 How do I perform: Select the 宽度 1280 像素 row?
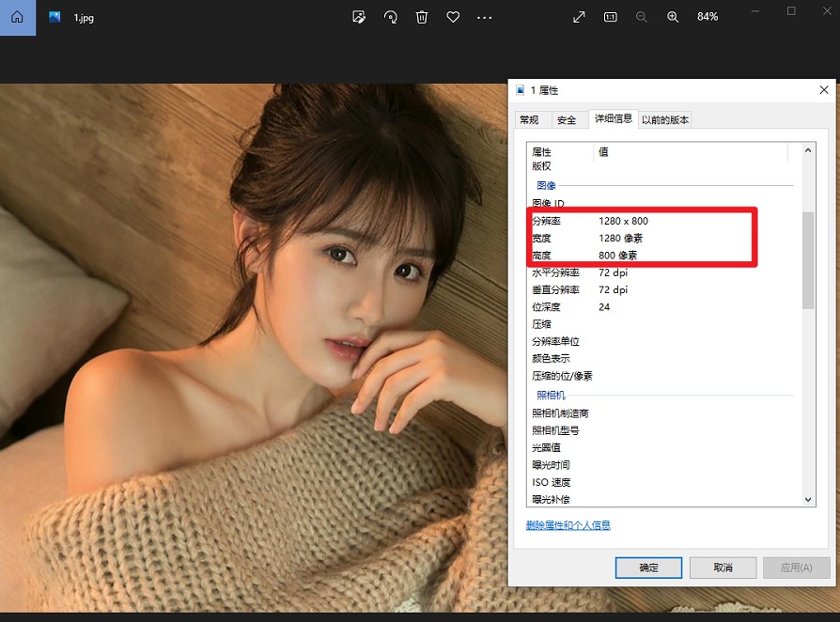pyautogui.click(x=662, y=238)
